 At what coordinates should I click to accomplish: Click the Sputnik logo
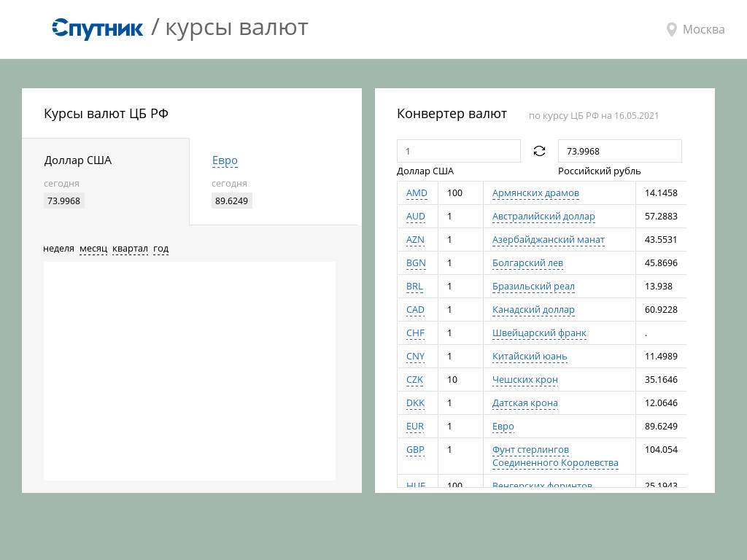98,28
